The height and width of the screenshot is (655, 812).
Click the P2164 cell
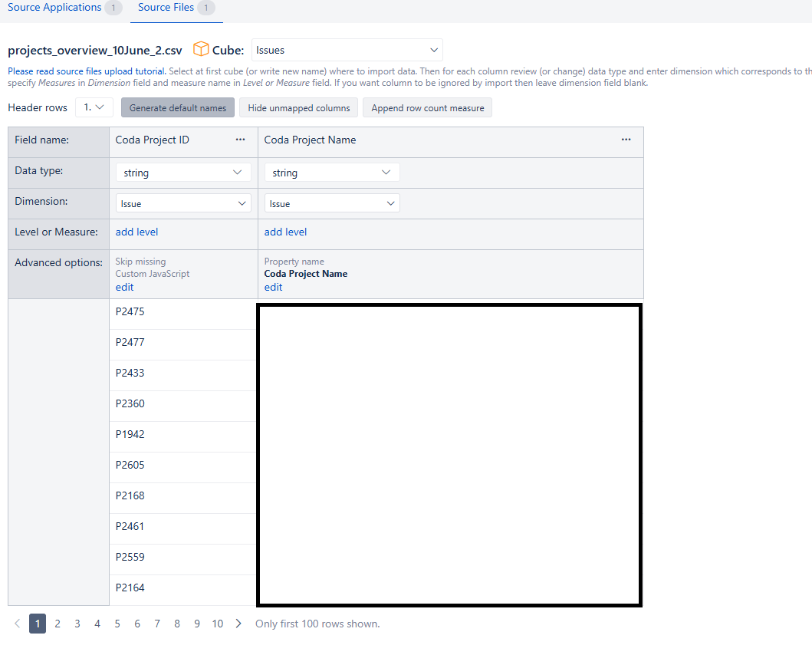pyautogui.click(x=183, y=590)
